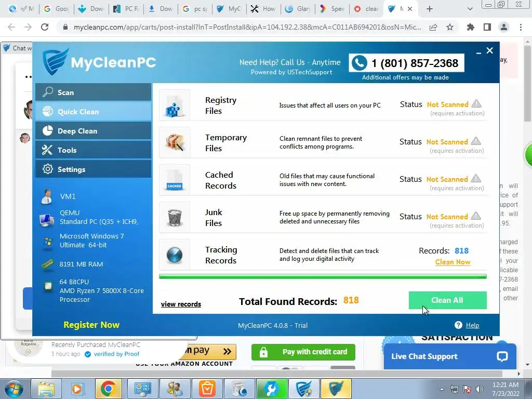Click the phone icon beside support number
The image size is (532, 399).
[360, 63]
